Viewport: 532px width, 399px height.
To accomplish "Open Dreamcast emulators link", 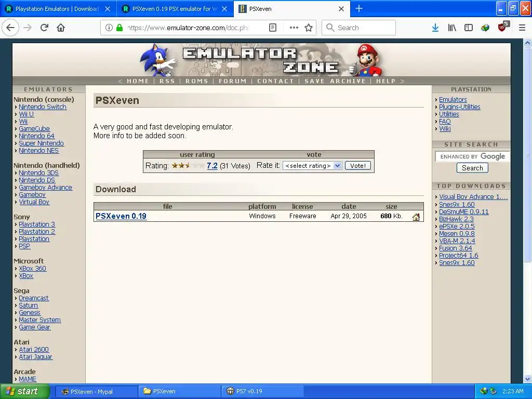I will click(34, 298).
